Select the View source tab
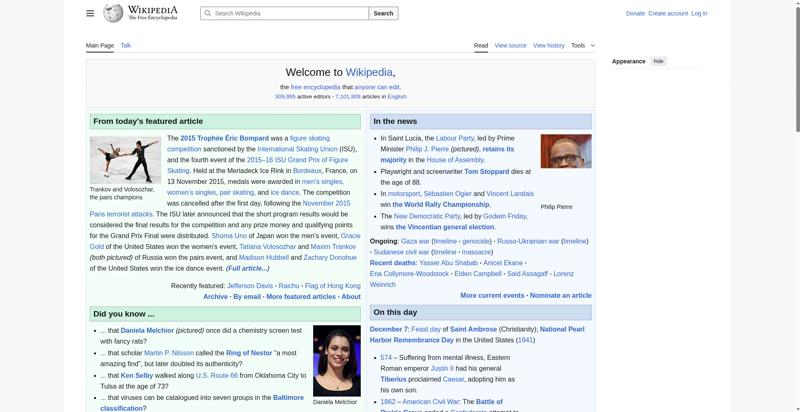The height and width of the screenshot is (412, 800). [510, 45]
